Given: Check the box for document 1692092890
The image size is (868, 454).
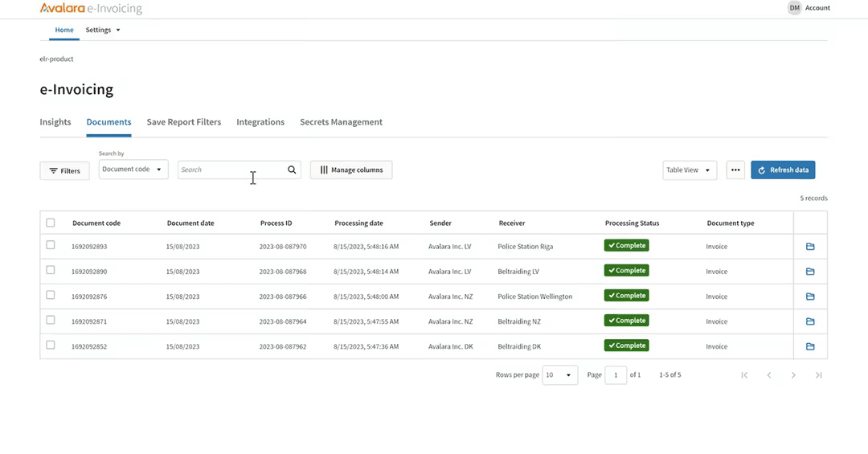Looking at the screenshot, I should (51, 271).
